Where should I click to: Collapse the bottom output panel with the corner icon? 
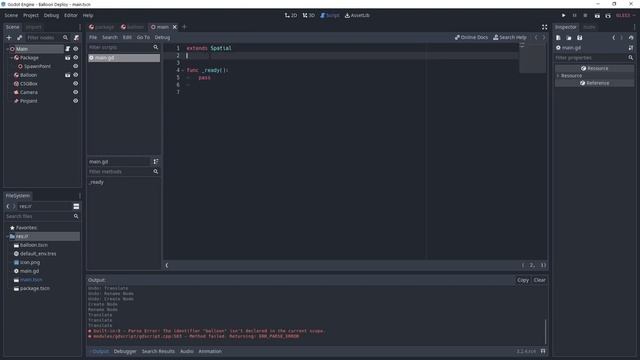[x=543, y=351]
